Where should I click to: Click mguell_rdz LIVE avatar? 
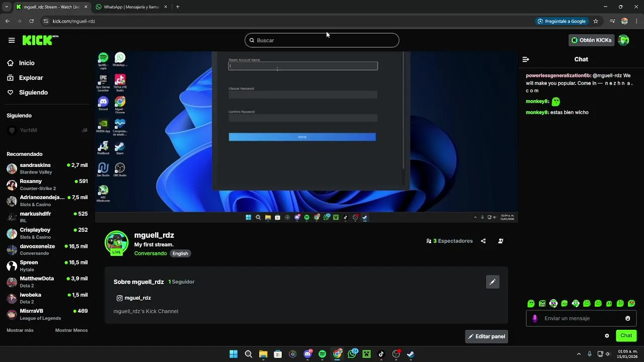(x=116, y=243)
